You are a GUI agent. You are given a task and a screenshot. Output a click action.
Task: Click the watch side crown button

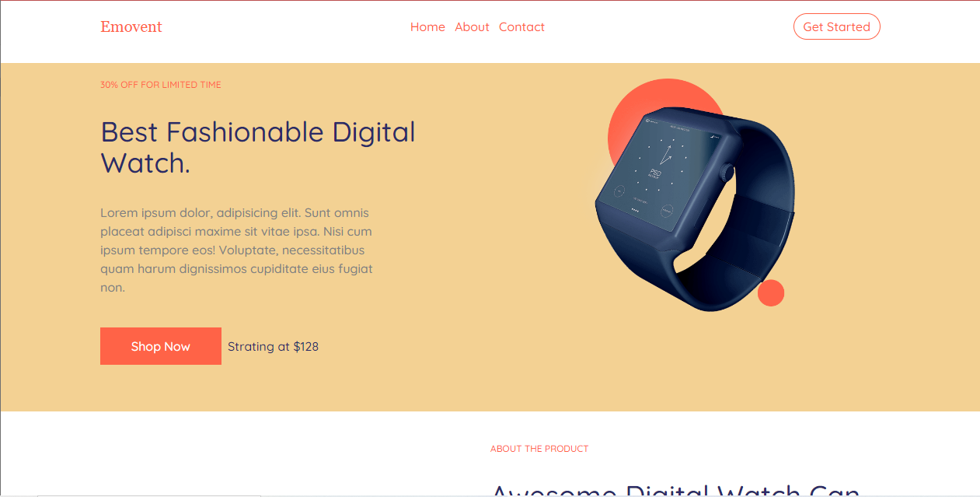727,173
